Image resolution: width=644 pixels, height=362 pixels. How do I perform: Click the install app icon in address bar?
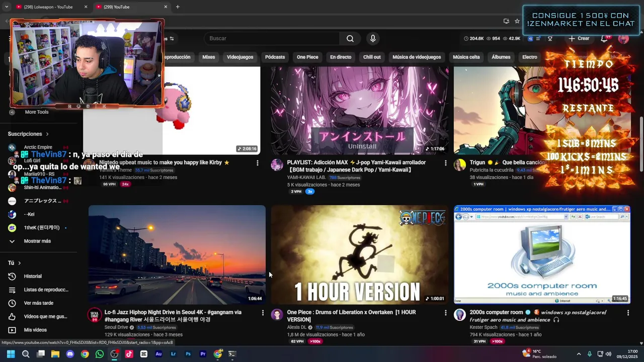tap(506, 21)
